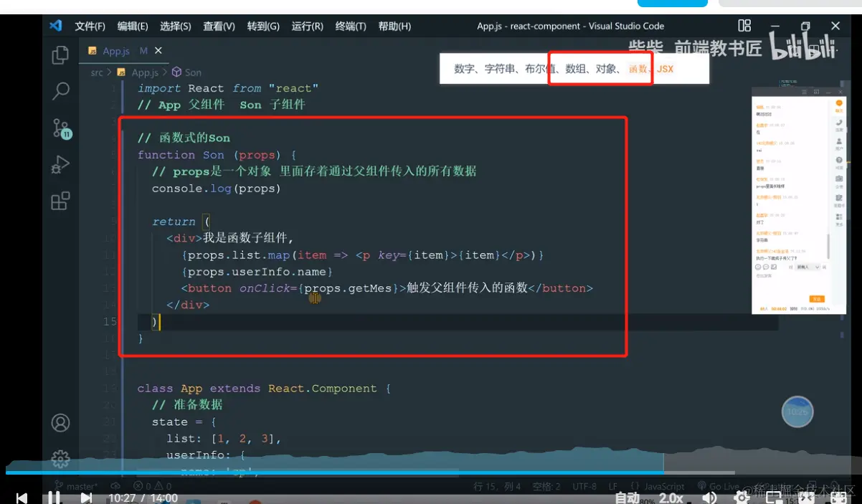862x504 pixels.
Task: Click the chat window scrollbar
Action: pyautogui.click(x=829, y=248)
